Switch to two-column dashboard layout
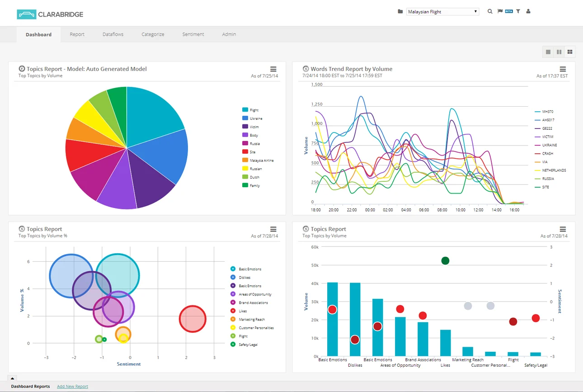This screenshot has height=392, width=583. 559,52
